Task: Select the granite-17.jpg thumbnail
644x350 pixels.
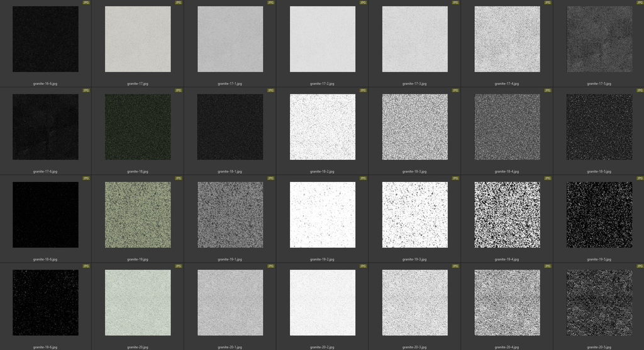Action: [x=138, y=39]
